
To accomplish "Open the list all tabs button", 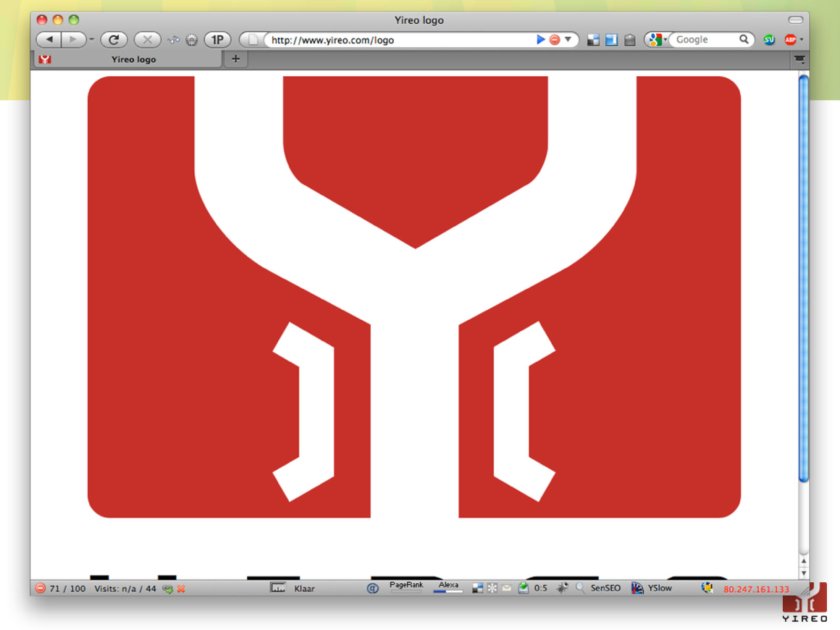I will click(x=800, y=59).
